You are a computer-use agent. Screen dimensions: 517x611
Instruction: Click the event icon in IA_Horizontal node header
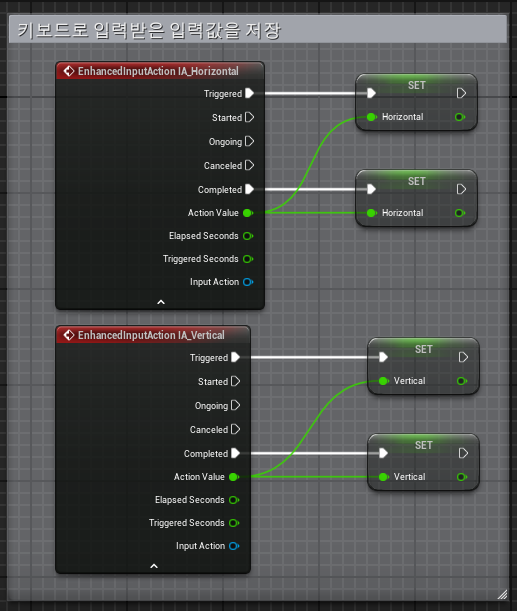pyautogui.click(x=69, y=71)
